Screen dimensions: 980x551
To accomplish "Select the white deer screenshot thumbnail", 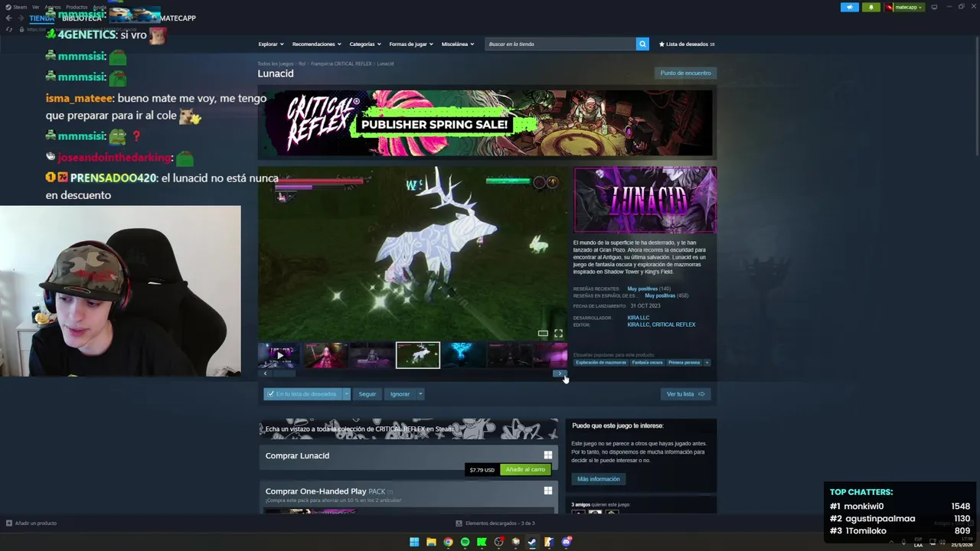I will coord(418,355).
